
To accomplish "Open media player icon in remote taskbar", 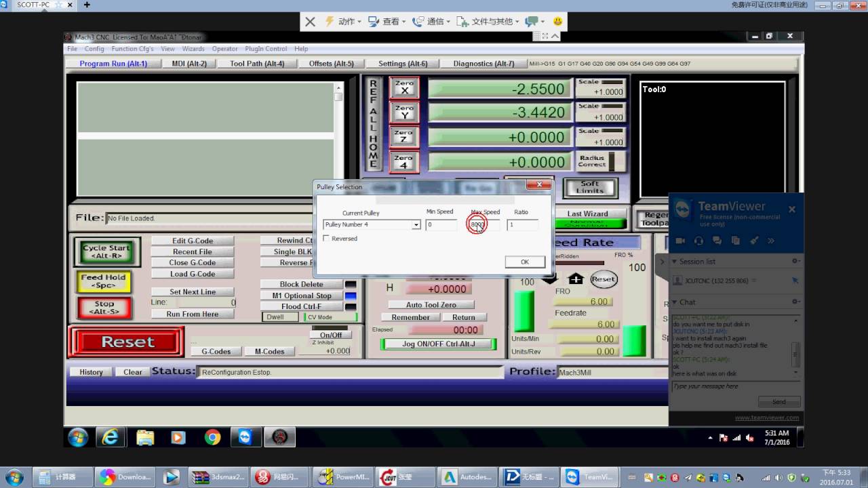I will point(178,437).
